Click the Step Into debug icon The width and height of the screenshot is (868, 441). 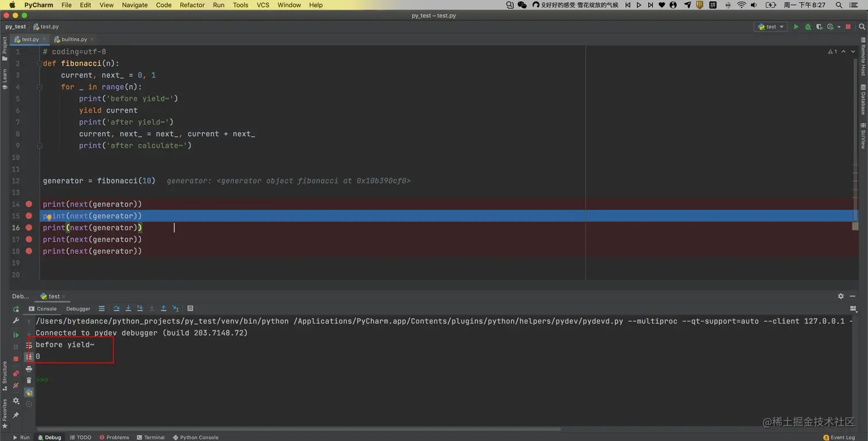click(x=128, y=309)
